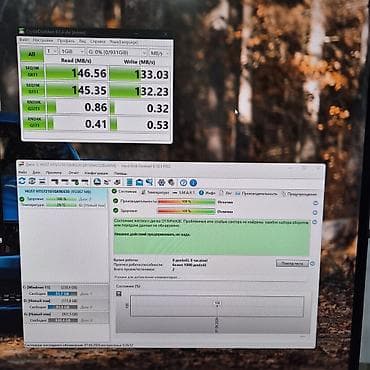Click the fourth disk test icon in toolbar
Viewport: 370px width, 370px height.
point(85,182)
